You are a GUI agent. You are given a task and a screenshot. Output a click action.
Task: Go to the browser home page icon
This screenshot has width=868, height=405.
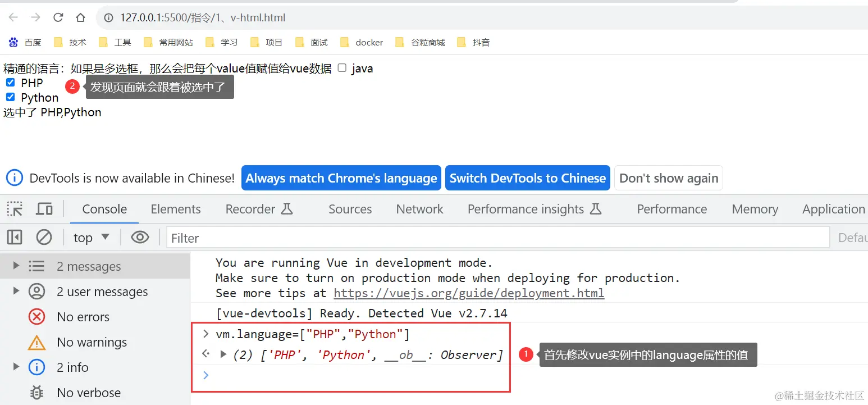[x=80, y=17]
